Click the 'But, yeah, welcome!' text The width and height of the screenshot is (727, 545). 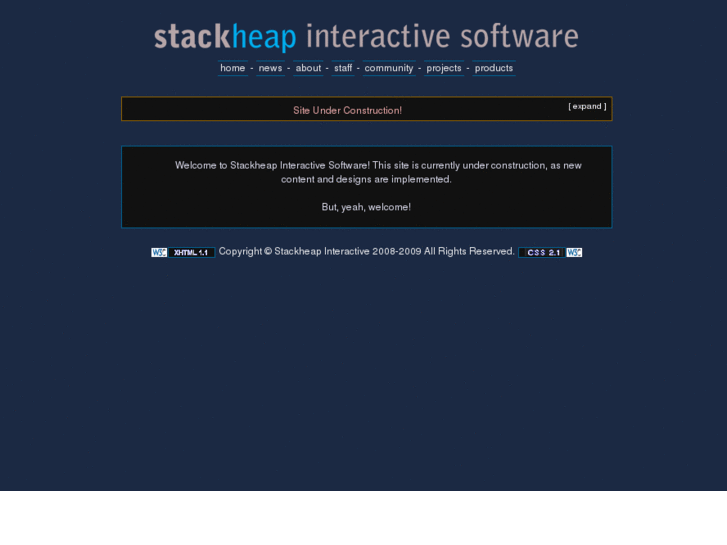[x=366, y=207]
